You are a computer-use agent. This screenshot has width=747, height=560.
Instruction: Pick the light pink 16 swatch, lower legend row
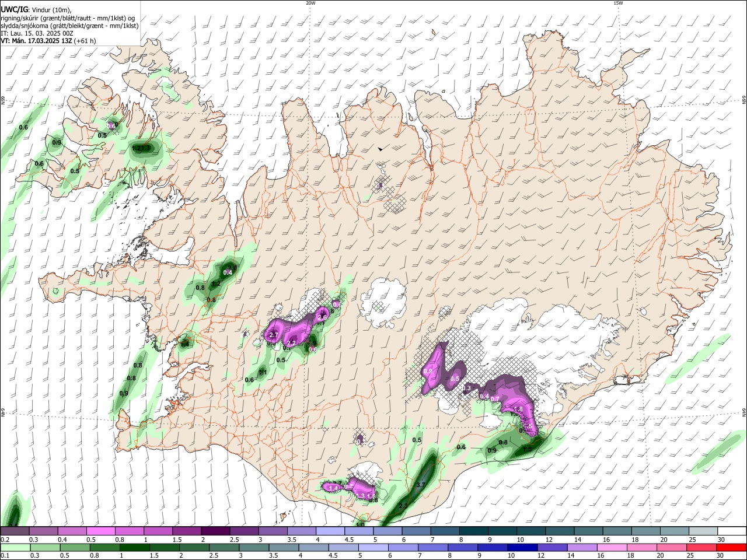click(x=613, y=547)
